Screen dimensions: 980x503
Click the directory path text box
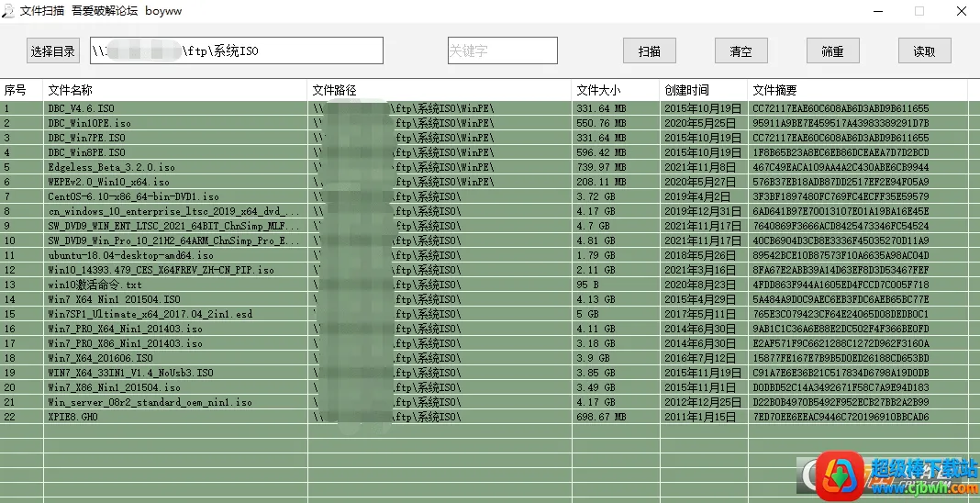pos(237,50)
